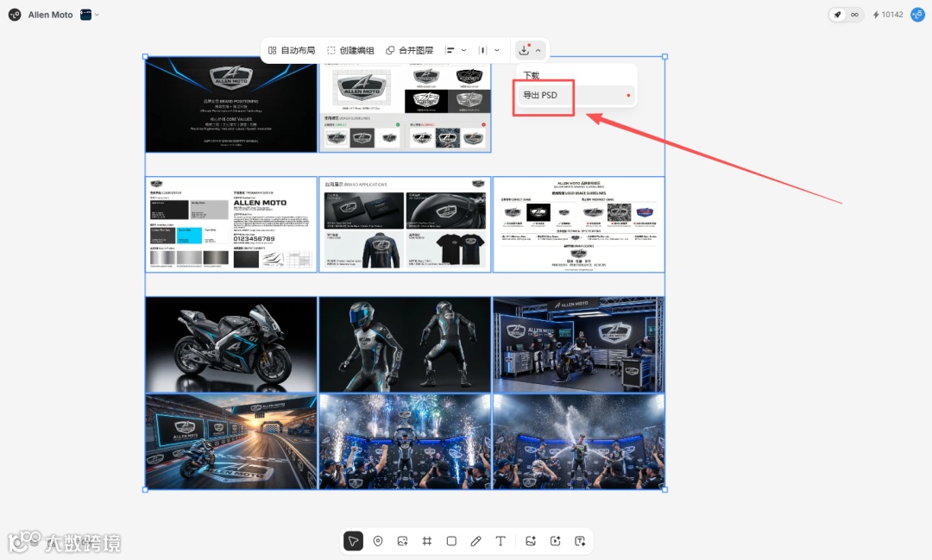Select the Allen Moto exhibition booth image
Screen dimensions: 932x560
click(578, 345)
